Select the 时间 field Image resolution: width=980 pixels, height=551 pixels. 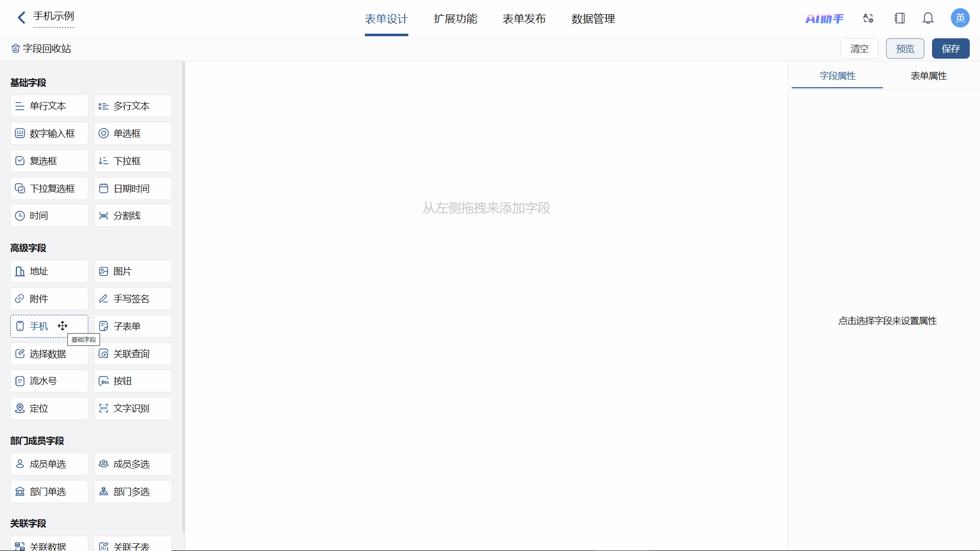coord(49,216)
